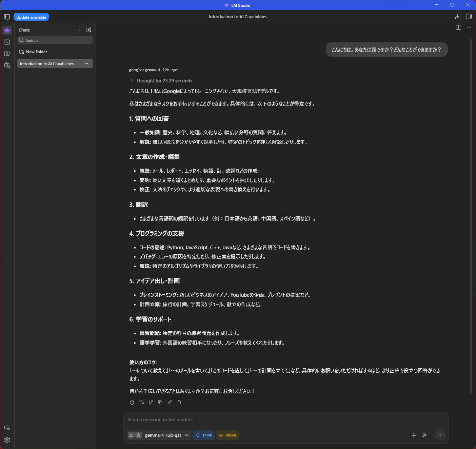Viewport: 476px width, 449px height.
Task: Click the heading 6. 学習のサポート
Action: (150, 319)
